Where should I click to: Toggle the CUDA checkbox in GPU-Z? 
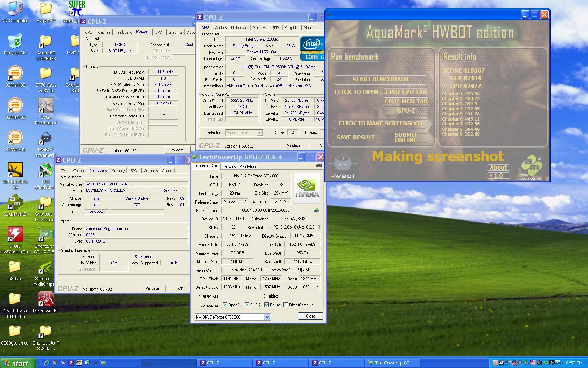click(247, 305)
